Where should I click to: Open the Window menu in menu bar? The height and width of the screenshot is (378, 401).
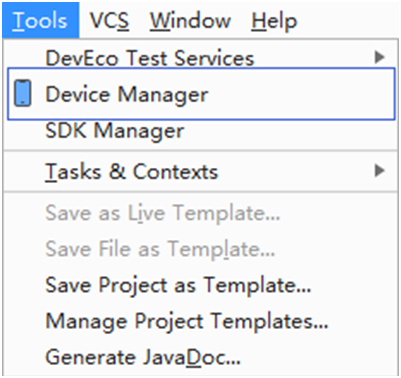[x=190, y=20]
